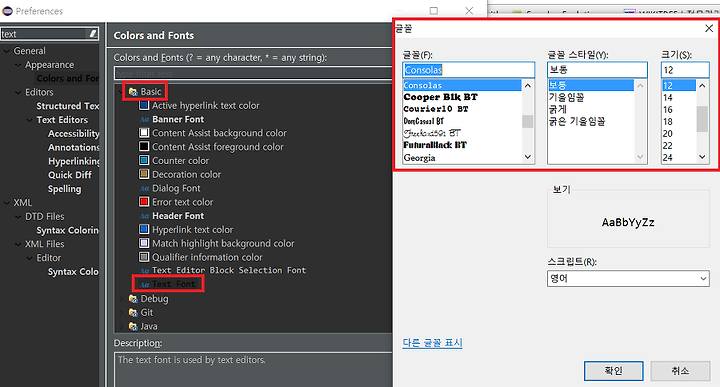Click the 글꼴 font name input field
The image size is (720, 387).
point(469,70)
